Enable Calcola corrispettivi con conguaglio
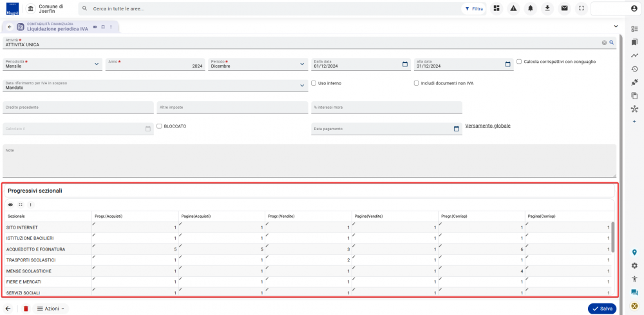Viewport: 644px width, 315px height. [x=519, y=62]
